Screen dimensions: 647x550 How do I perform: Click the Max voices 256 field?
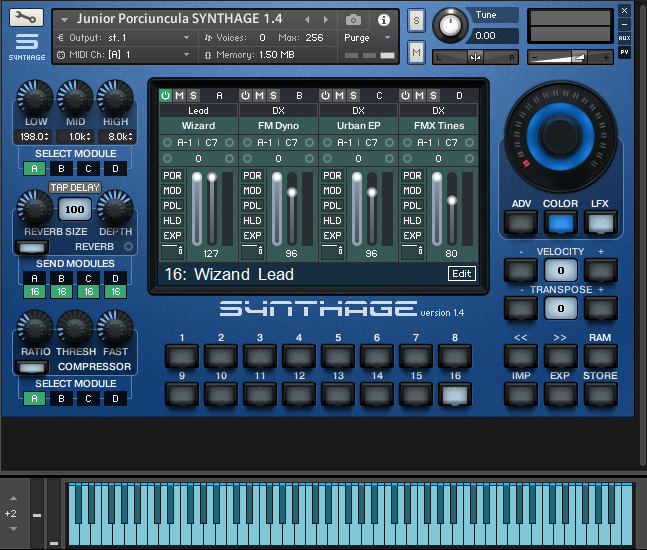(314, 38)
